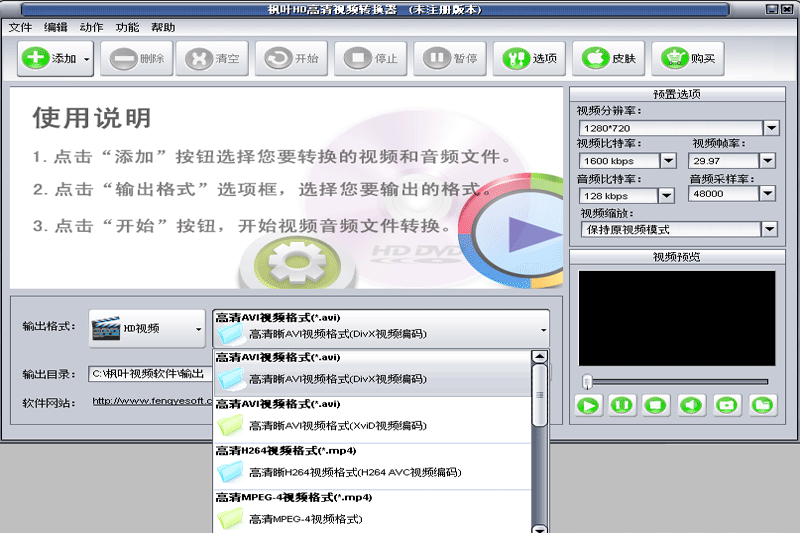800x533 pixels.
Task: Collapse the output profile combo box arrow
Action: tap(543, 330)
